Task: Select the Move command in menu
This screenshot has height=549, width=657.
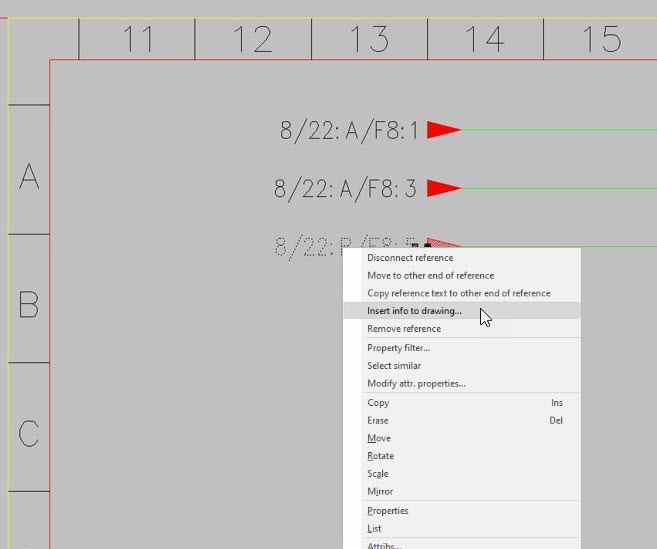Action: pos(379,439)
